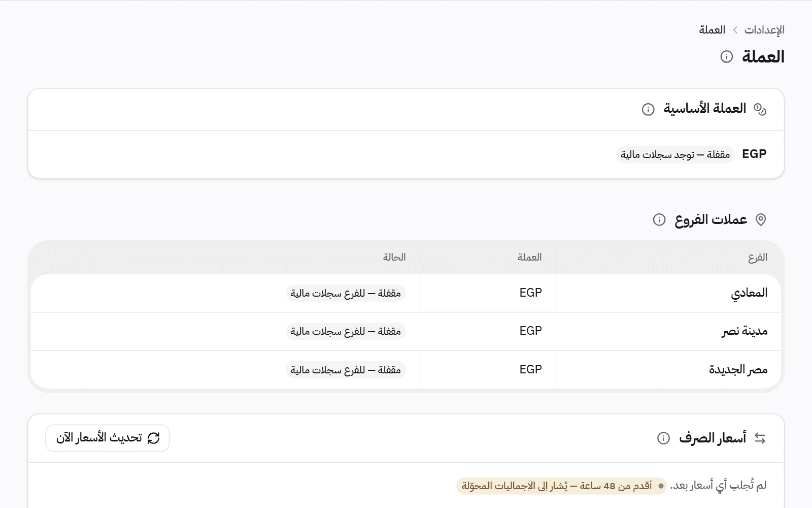Click the الحالة column header
812x508 pixels.
coord(394,258)
